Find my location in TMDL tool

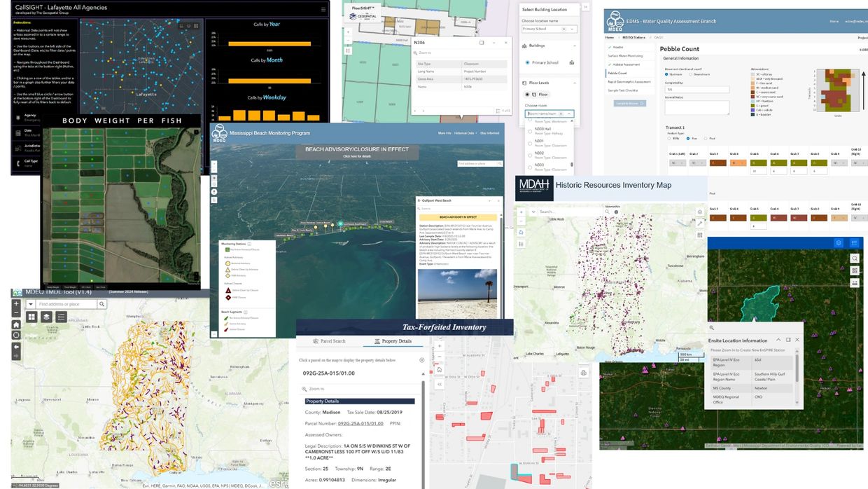16,335
